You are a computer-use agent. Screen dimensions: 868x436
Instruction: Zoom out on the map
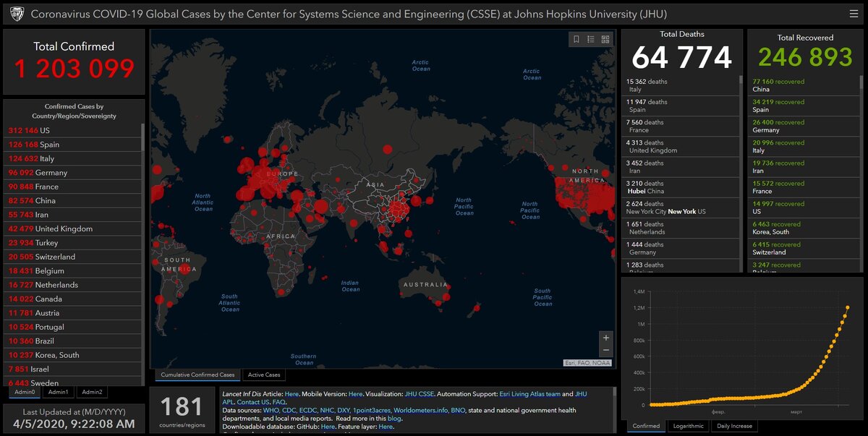point(606,351)
